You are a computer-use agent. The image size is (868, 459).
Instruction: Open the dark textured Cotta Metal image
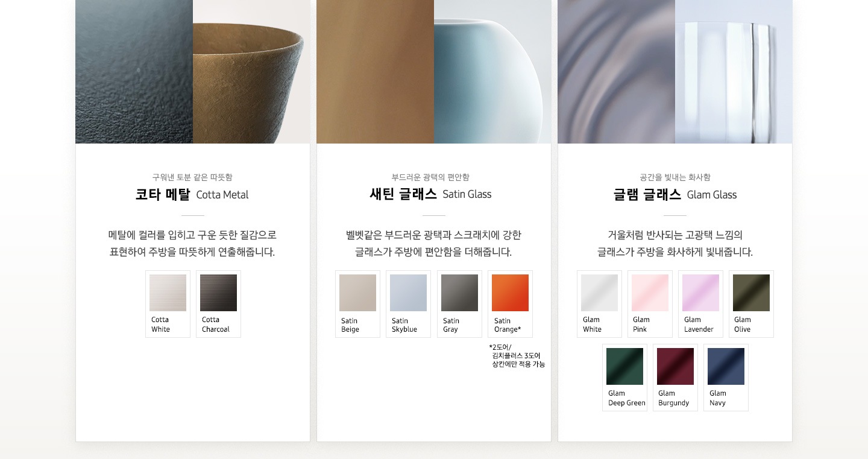pos(134,72)
